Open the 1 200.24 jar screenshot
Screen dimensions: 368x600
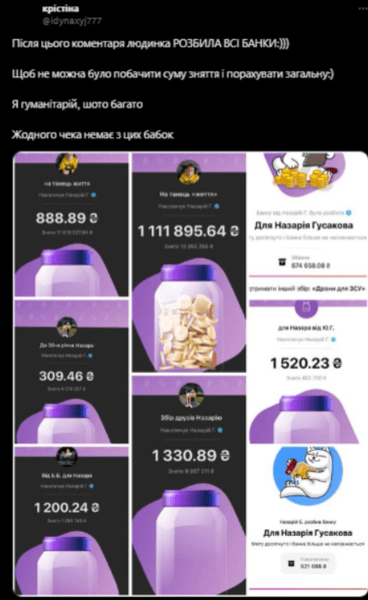coord(71,520)
